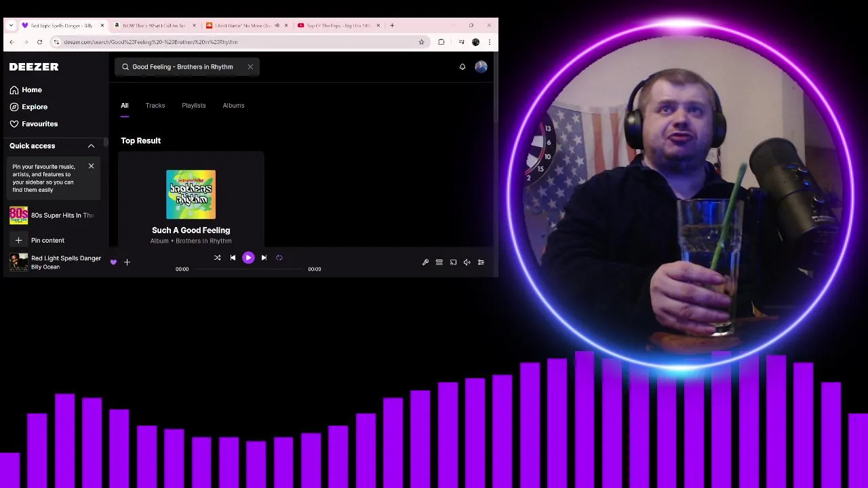Collapse the Quick access section
The width and height of the screenshot is (868, 488).
[x=91, y=146]
